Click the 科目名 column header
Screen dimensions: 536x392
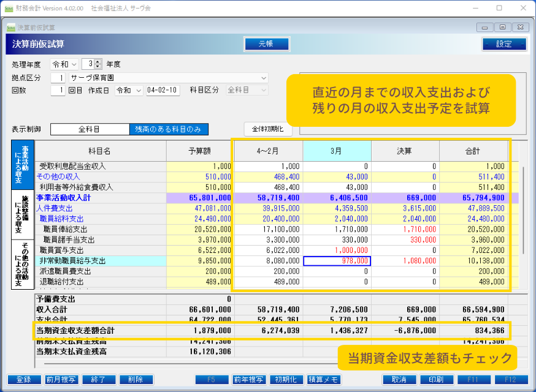(101, 151)
